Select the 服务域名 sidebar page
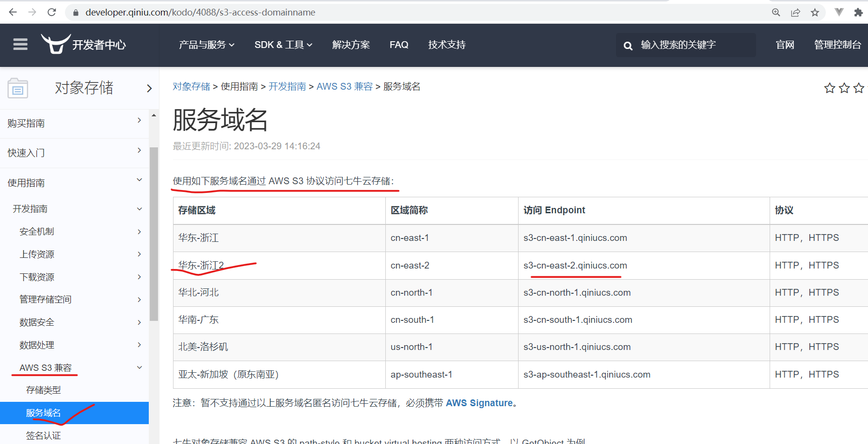This screenshot has width=868, height=444. pyautogui.click(x=74, y=413)
